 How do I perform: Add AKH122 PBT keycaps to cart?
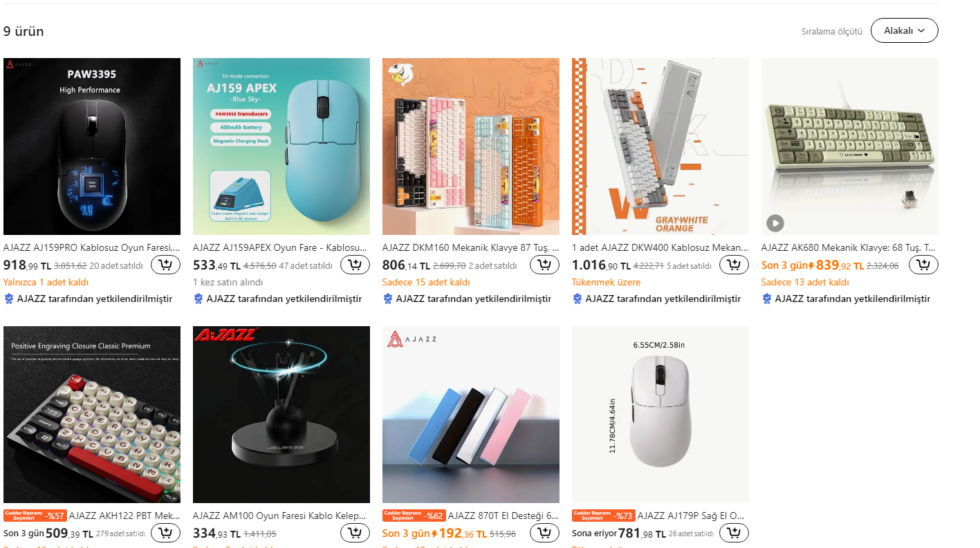pyautogui.click(x=165, y=533)
